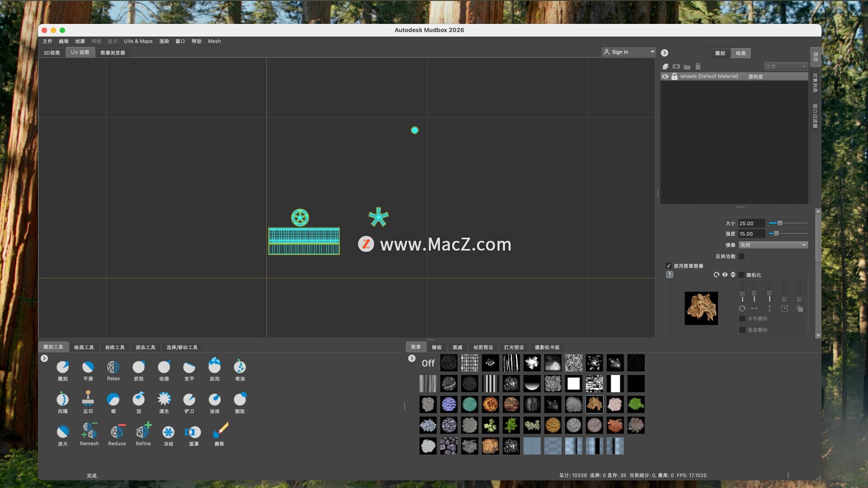Toggle the 反转功能 checkbox

pos(741,256)
